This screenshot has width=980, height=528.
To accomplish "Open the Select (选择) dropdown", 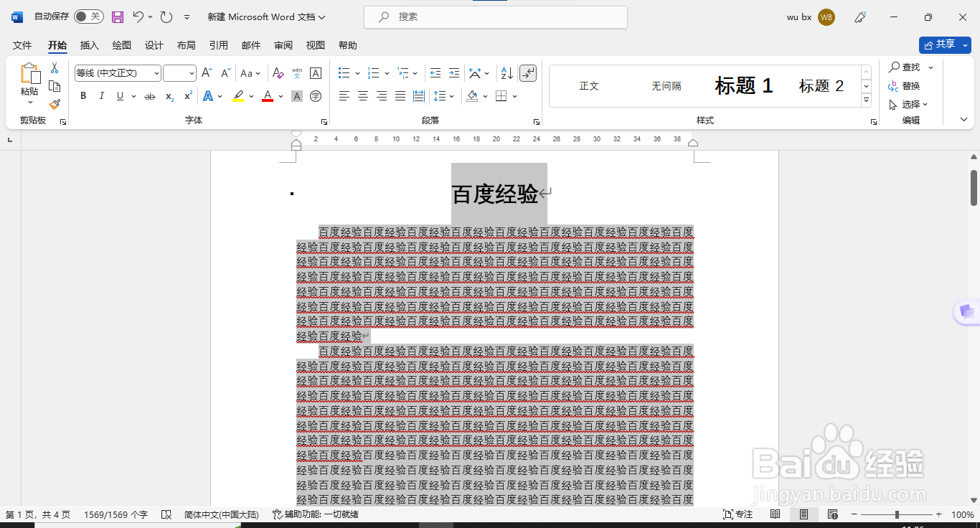I will coord(908,105).
